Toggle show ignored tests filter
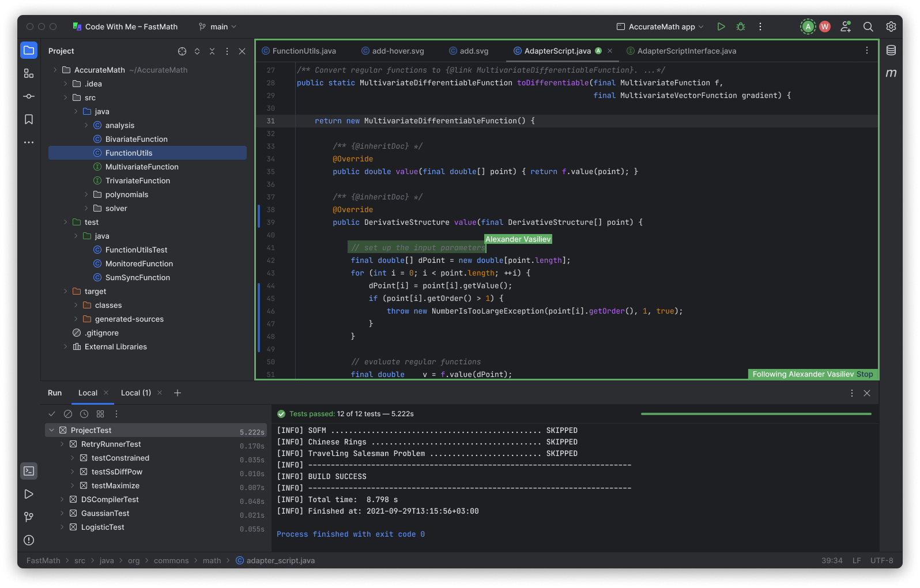This screenshot has width=920, height=588. 68,414
